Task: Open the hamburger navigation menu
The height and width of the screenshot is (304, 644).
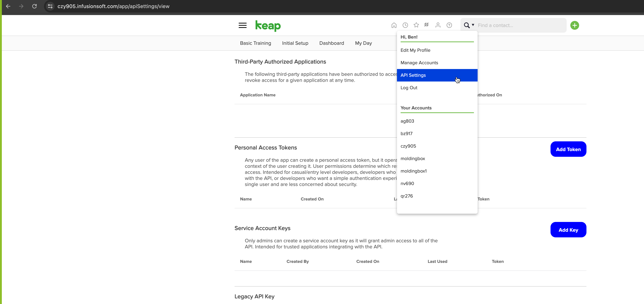Action: click(242, 25)
